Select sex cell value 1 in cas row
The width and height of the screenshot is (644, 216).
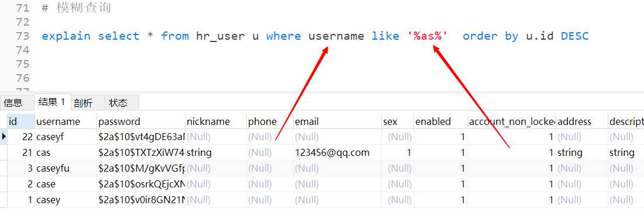tap(397, 153)
